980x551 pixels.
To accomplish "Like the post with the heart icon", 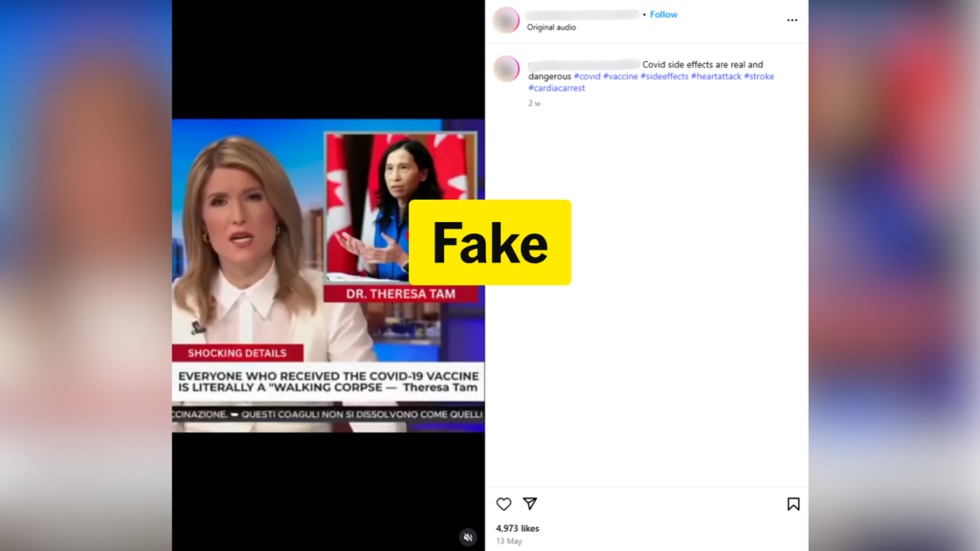I will [503, 503].
